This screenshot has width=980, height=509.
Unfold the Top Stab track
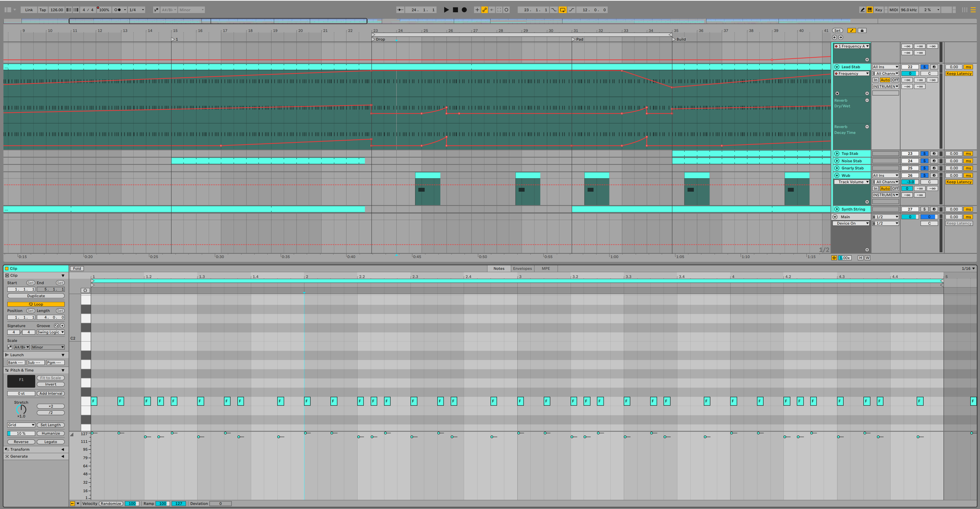tap(837, 153)
